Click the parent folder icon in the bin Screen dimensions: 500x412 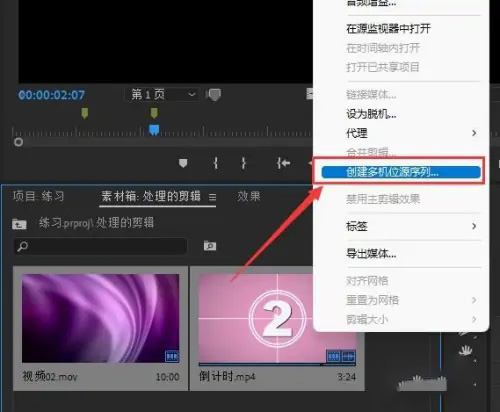tap(19, 224)
